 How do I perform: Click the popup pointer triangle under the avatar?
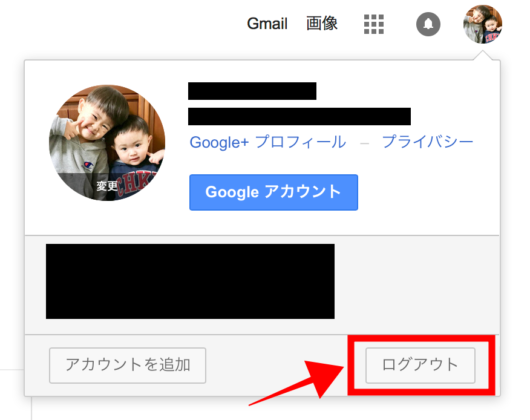tap(483, 55)
